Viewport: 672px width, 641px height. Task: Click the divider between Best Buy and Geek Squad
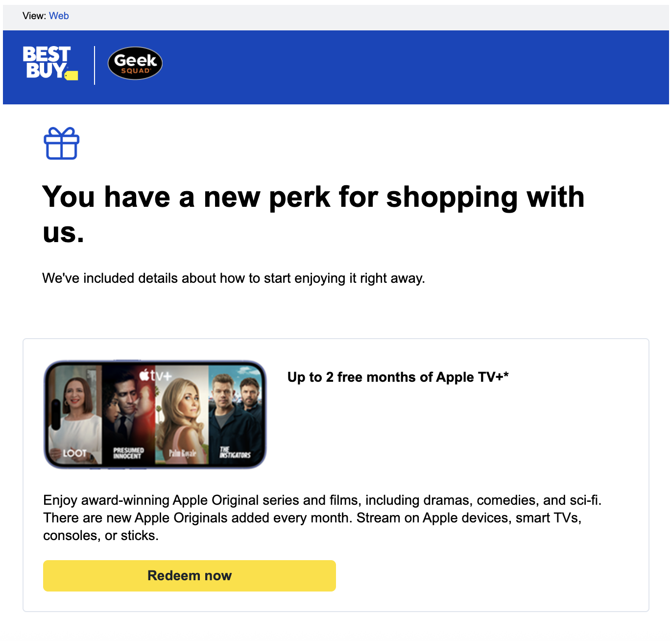(95, 65)
